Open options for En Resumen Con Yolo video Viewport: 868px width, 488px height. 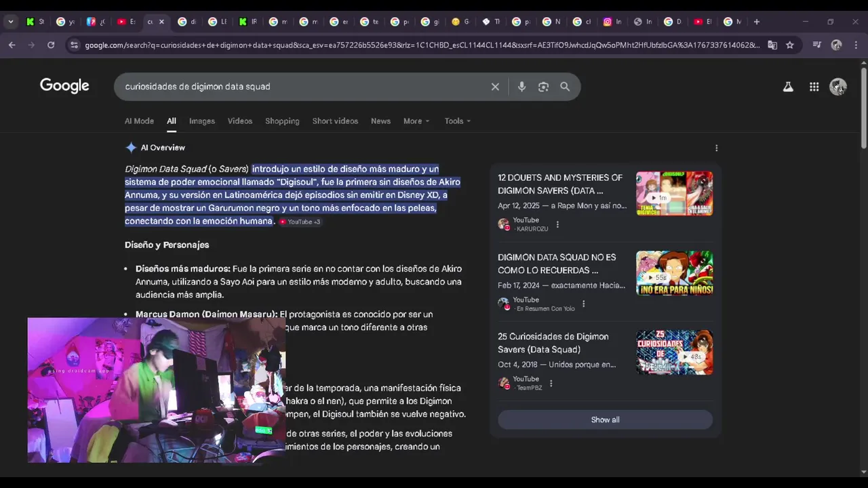point(583,304)
